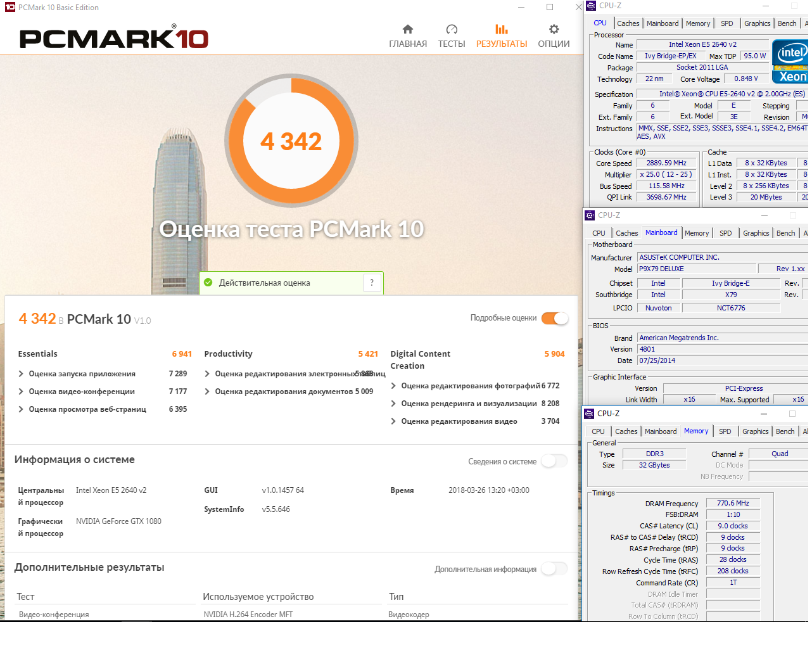Select Graphics tab in bottom CPU-Z window
The height and width of the screenshot is (650, 812).
[756, 431]
